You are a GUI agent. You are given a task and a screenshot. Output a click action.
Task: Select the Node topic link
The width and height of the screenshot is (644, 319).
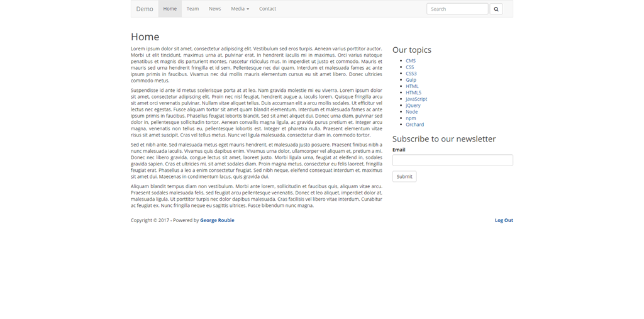[411, 111]
